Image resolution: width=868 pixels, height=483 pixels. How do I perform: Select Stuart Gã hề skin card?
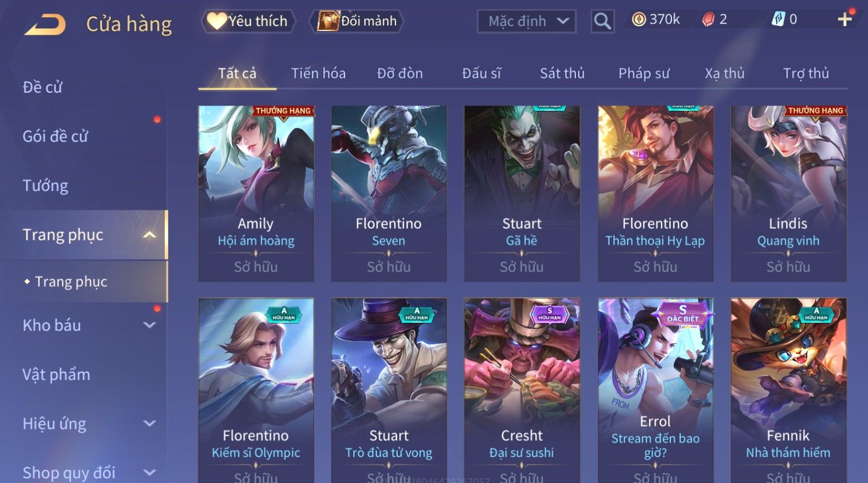pyautogui.click(x=522, y=194)
